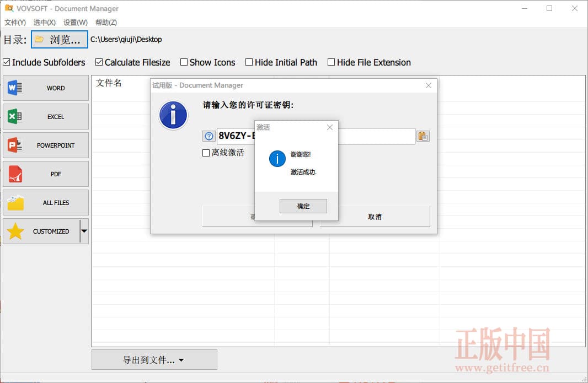
Task: Open the 文件(Y) menu
Action: point(15,23)
